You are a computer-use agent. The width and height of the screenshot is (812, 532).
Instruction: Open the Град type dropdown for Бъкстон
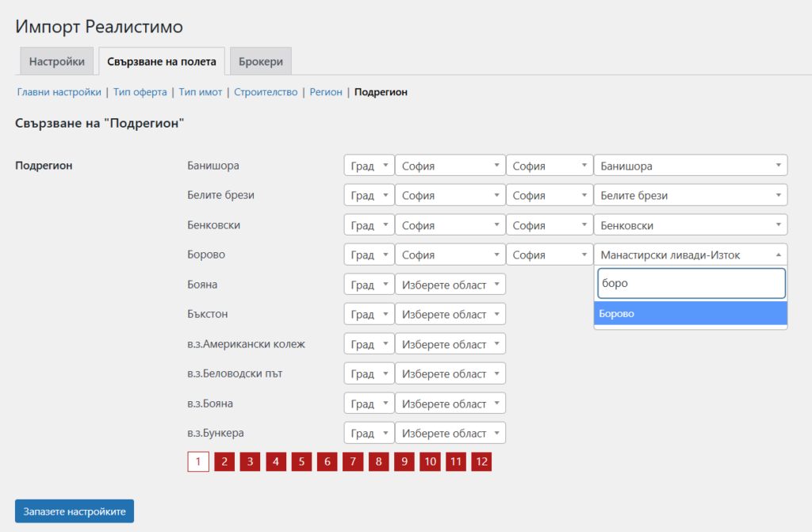coord(369,315)
